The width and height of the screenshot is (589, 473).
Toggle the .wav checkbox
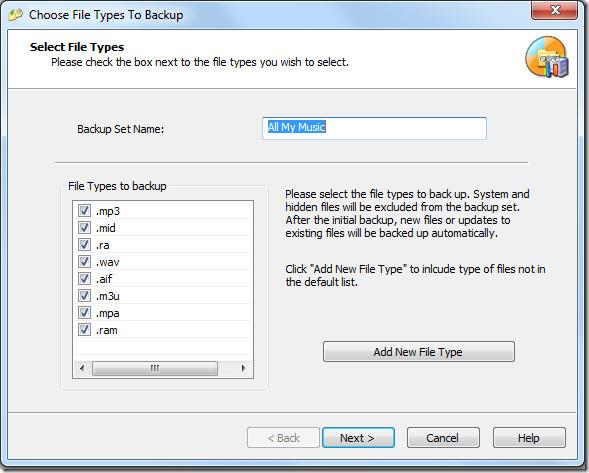(84, 261)
